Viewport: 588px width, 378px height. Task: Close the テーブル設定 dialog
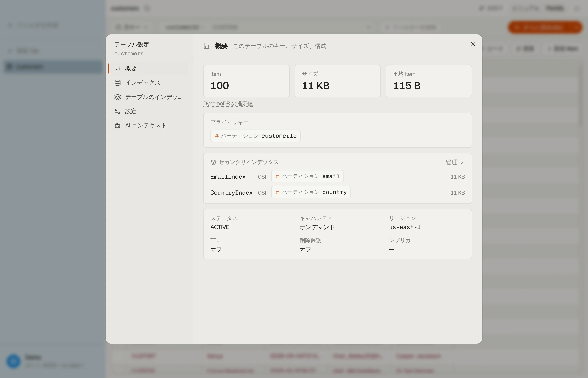tap(473, 44)
